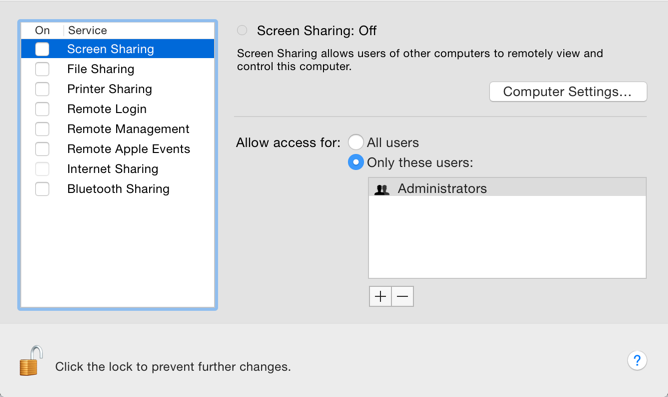668x397 pixels.
Task: Add a user with the plus icon
Action: 380,296
